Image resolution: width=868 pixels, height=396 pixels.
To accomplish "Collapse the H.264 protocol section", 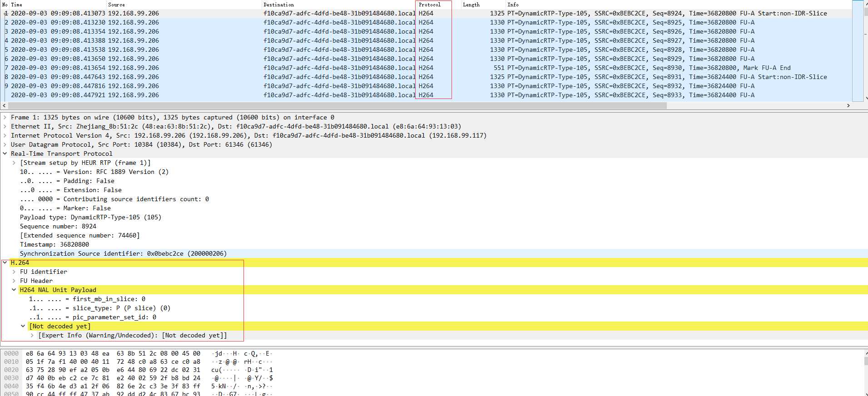I will tap(5, 262).
